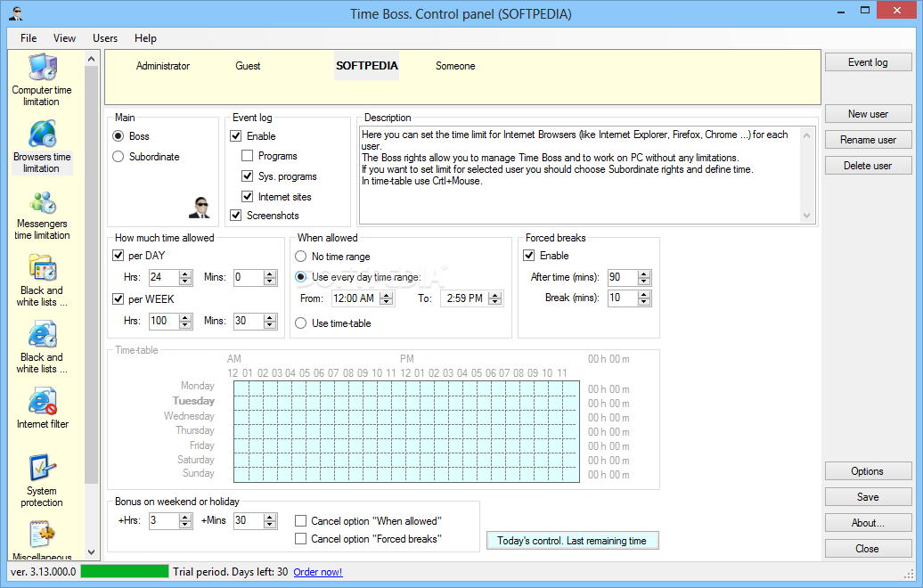
Task: Toggle the per DAY checkbox
Action: click(118, 256)
